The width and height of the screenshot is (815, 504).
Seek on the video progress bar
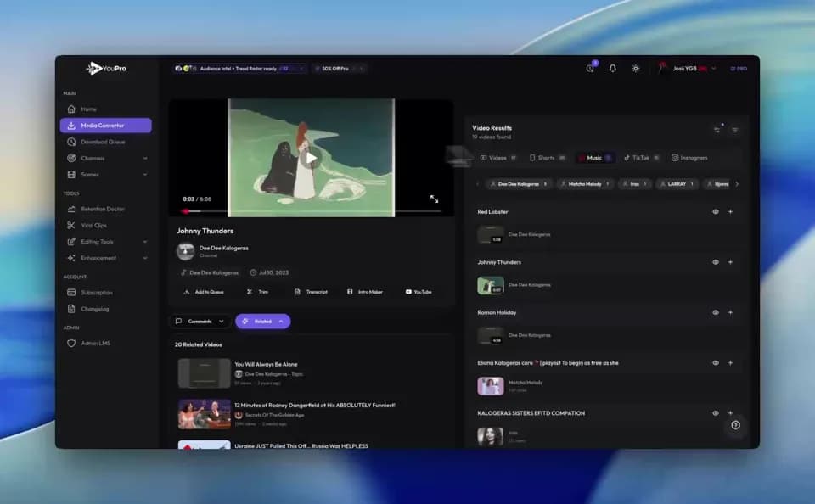(312, 211)
